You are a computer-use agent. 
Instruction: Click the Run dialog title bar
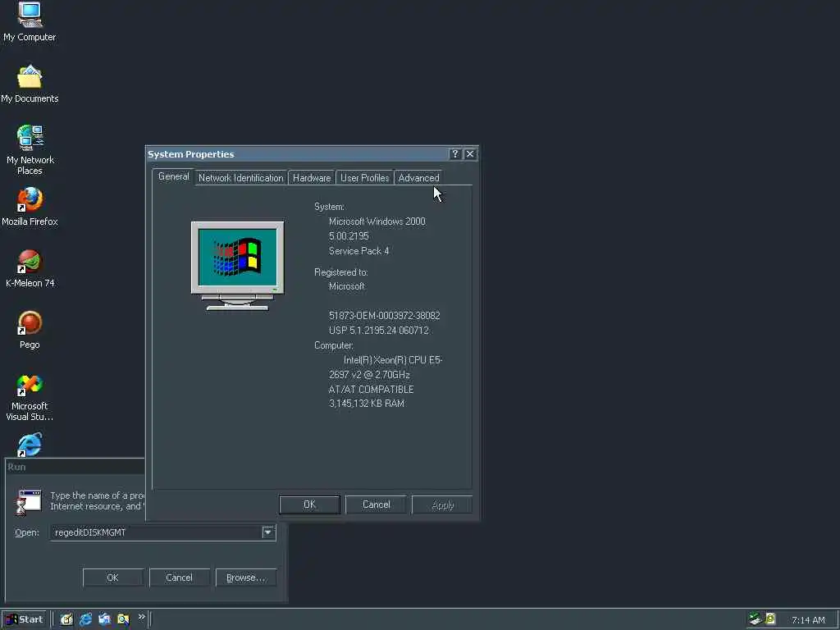[75, 467]
